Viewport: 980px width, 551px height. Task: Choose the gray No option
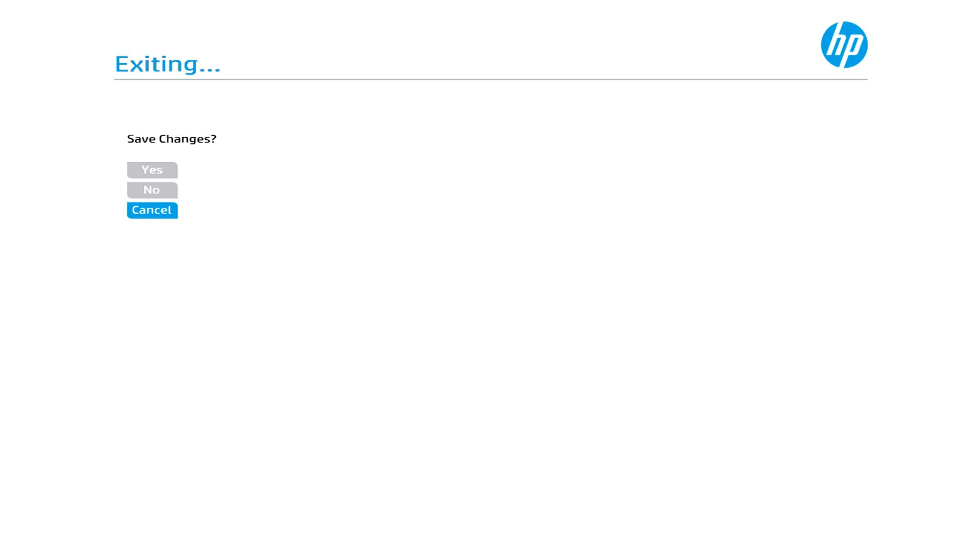pos(152,190)
